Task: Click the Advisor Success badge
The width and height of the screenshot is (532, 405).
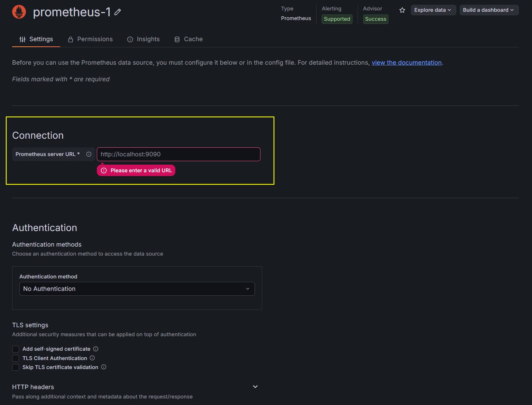Action: coord(376,19)
